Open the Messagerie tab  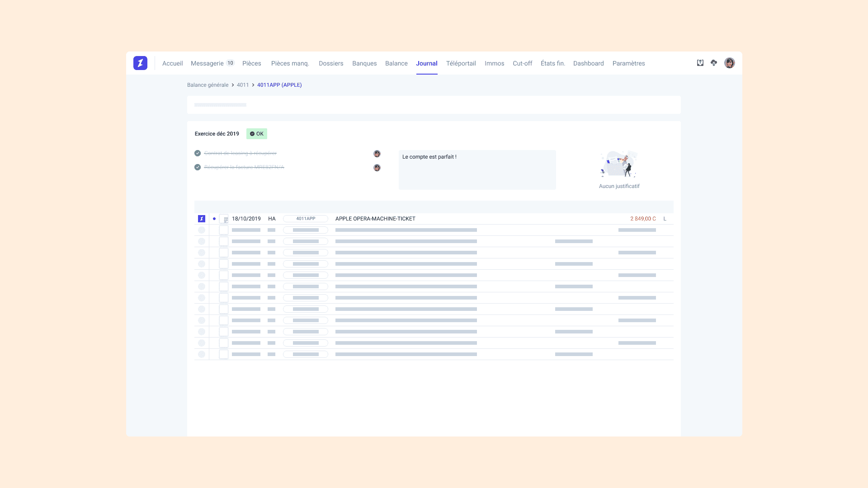click(x=207, y=63)
